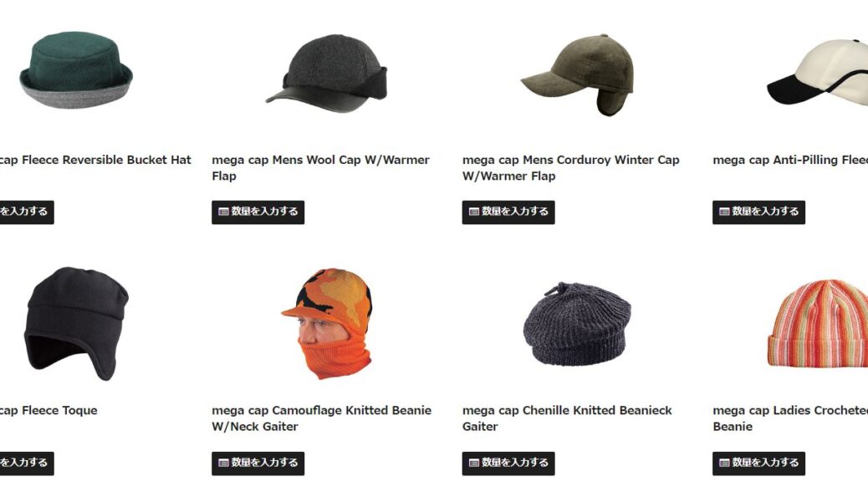Viewport: 868px width, 482px height.
Task: Open the Chenille Knitted Beanieck Gaiter link
Action: coord(567,418)
